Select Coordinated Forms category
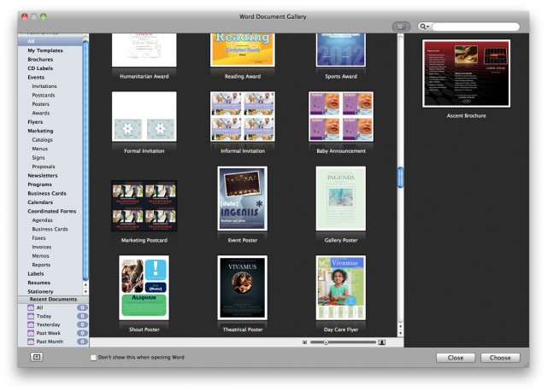547x392 pixels. point(52,211)
